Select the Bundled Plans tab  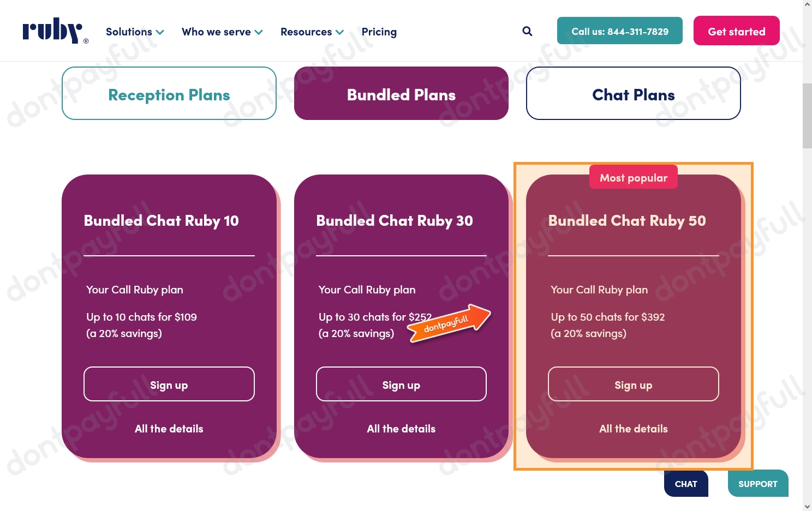point(401,93)
